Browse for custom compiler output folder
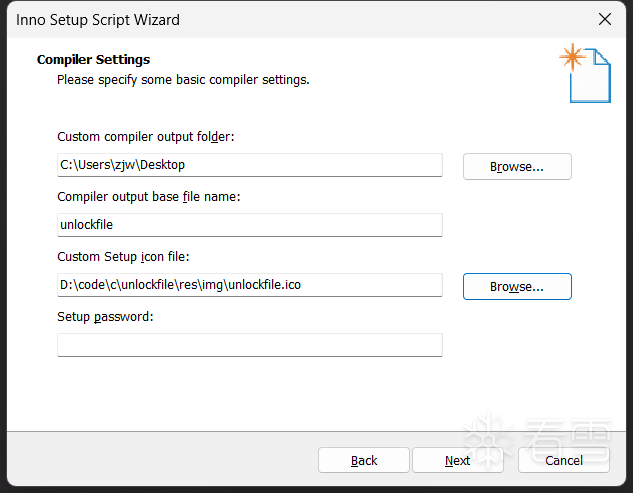Viewport: 633px width, 493px height. tap(517, 166)
